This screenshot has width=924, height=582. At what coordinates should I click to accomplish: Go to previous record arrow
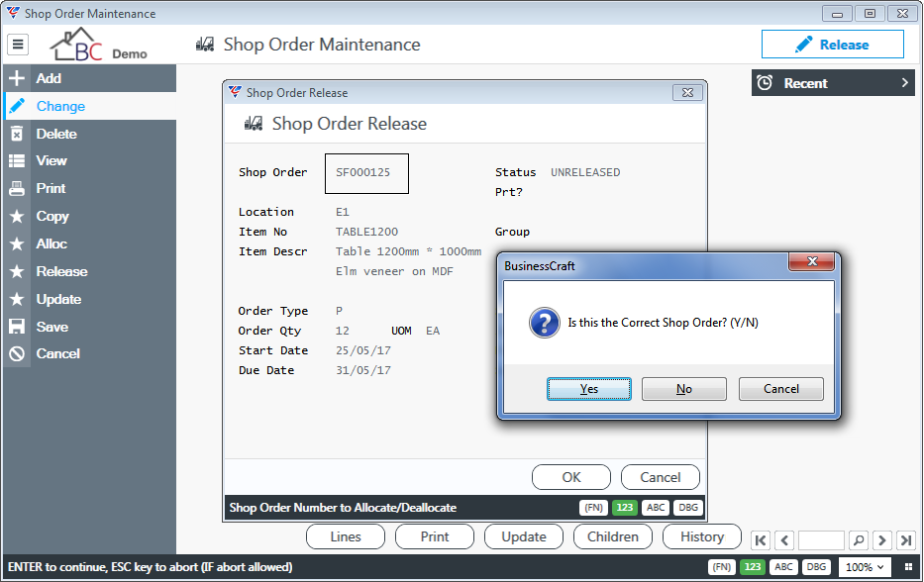[x=784, y=539]
